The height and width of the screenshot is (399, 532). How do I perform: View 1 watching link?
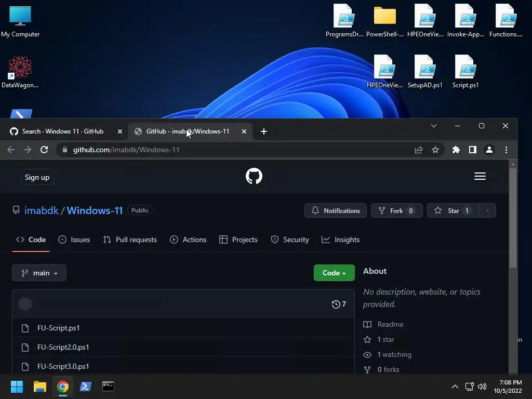pyautogui.click(x=387, y=354)
